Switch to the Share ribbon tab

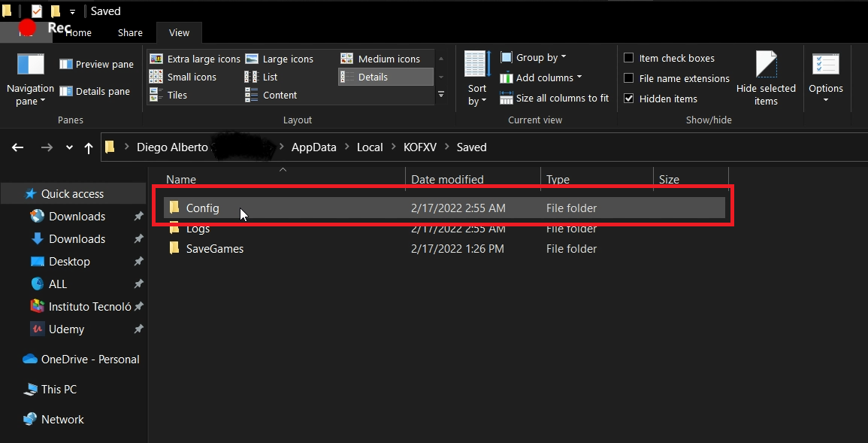130,32
